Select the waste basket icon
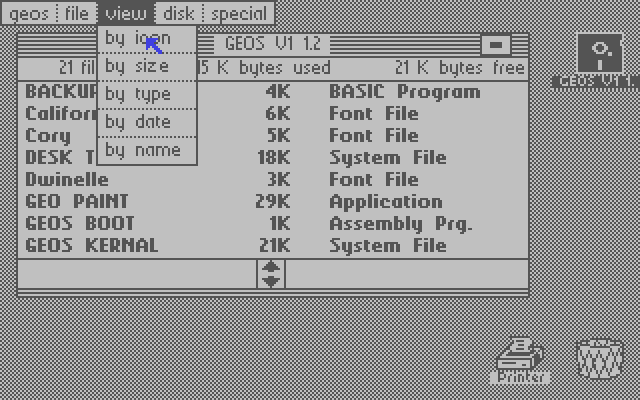The width and height of the screenshot is (640, 400). [599, 358]
